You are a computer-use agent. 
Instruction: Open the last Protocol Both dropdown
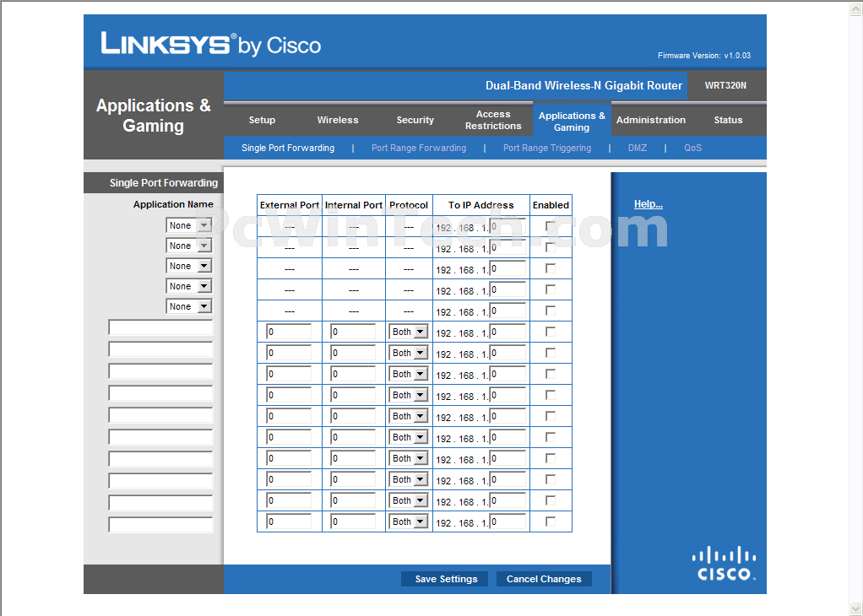pyautogui.click(x=409, y=521)
